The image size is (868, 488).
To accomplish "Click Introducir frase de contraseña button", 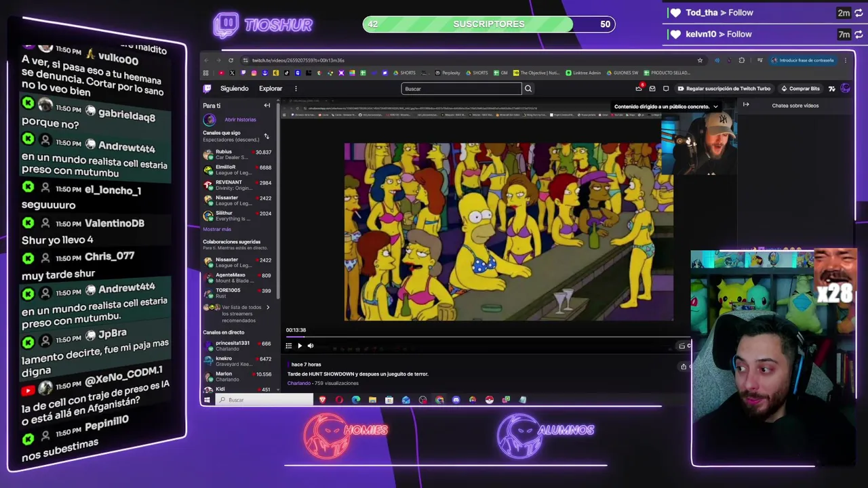I will click(x=803, y=60).
